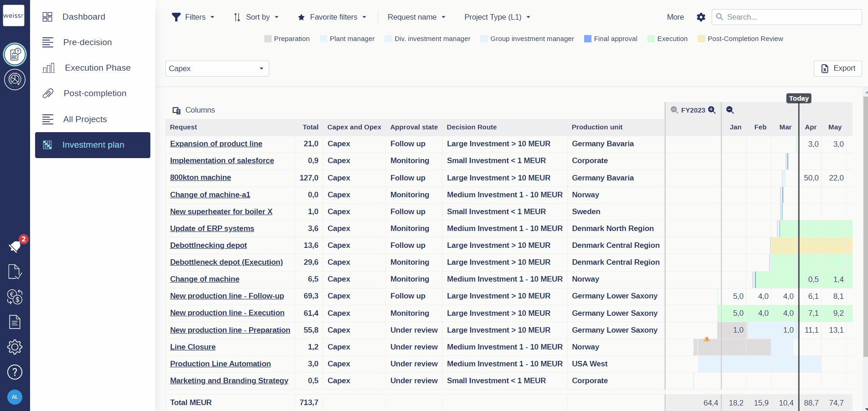Viewport: 868px width, 411px height.
Task: Open the Columns chooser
Action: tap(194, 110)
